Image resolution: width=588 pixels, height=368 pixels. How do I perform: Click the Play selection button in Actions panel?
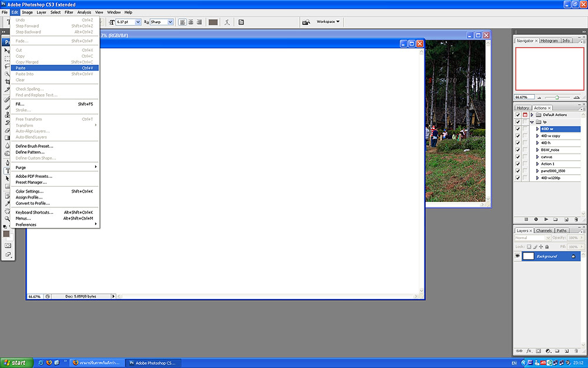click(x=546, y=219)
